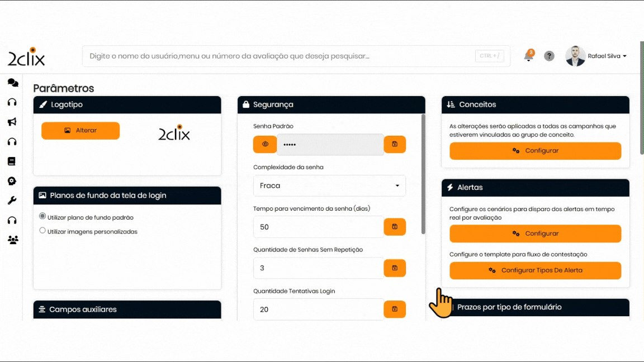Open the book icon in sidebar

[12, 161]
